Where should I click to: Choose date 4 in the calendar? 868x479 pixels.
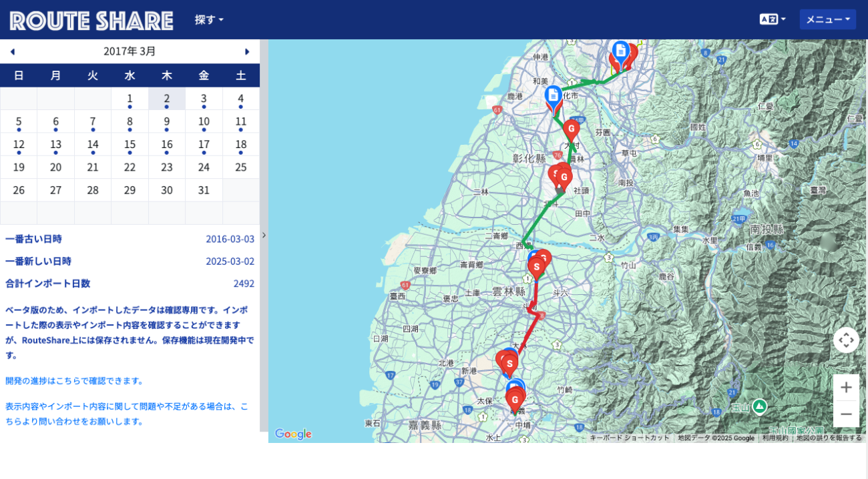coord(241,99)
